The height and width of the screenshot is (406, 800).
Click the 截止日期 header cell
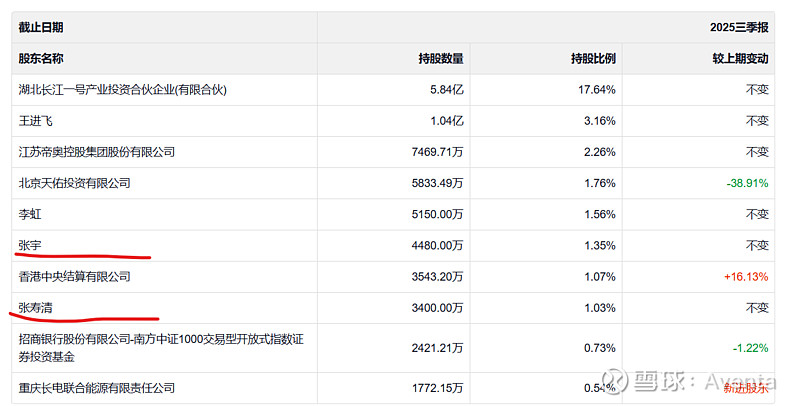[x=41, y=28]
